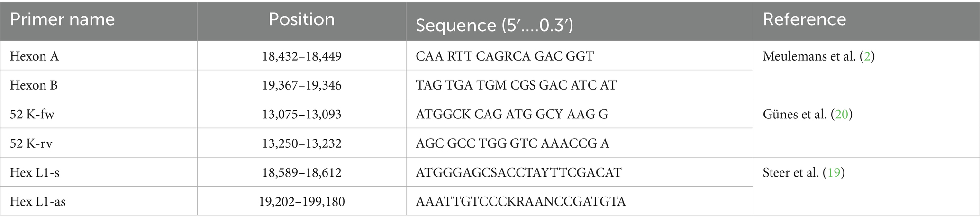Image resolution: width=980 pixels, height=224 pixels.
Task: Select the 52 K-rv primer name cell
Action: tap(31, 143)
